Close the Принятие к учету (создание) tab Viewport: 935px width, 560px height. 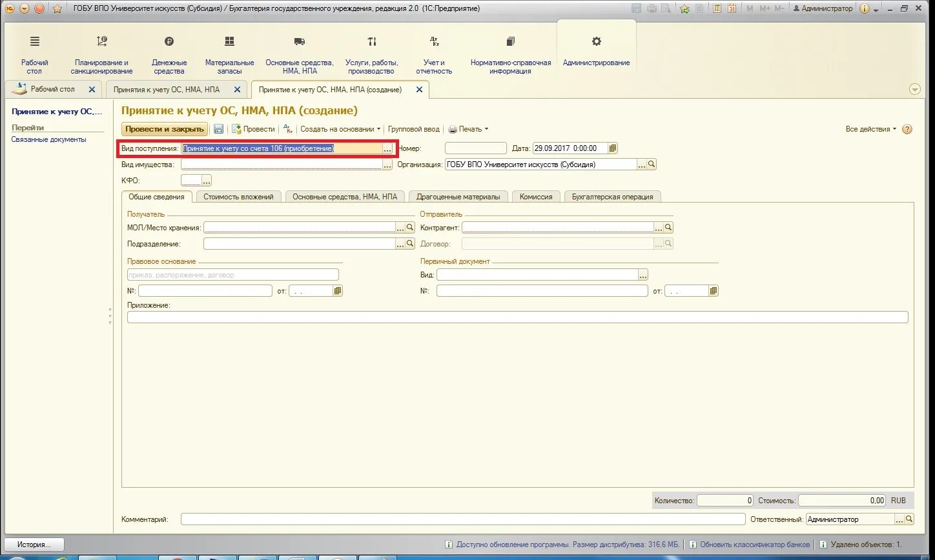click(x=420, y=90)
